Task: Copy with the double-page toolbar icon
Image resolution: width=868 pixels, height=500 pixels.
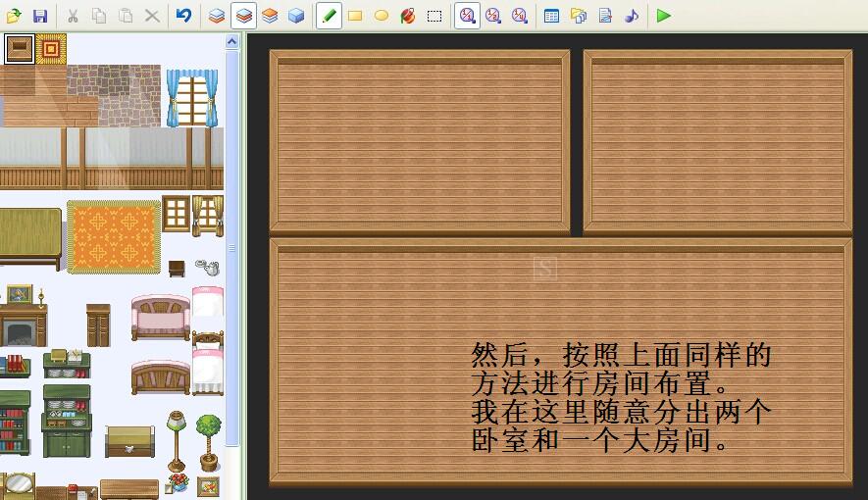Action: (99, 16)
